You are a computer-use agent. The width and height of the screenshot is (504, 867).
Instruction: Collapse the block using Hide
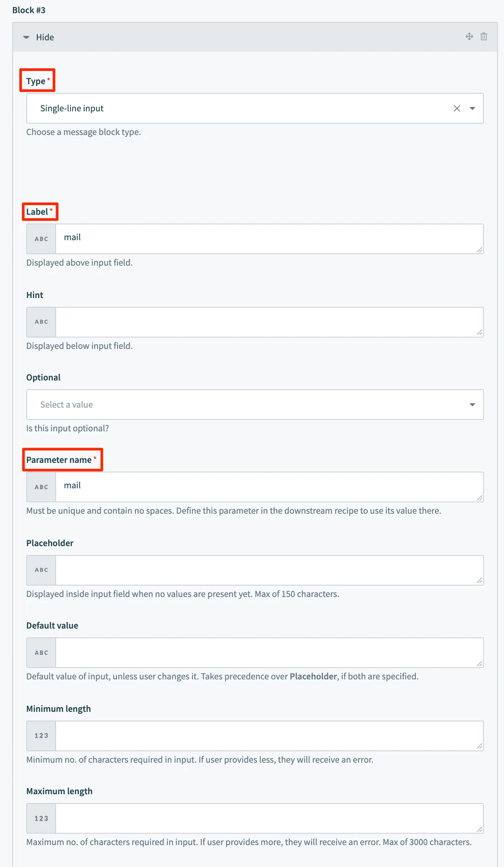tap(39, 37)
